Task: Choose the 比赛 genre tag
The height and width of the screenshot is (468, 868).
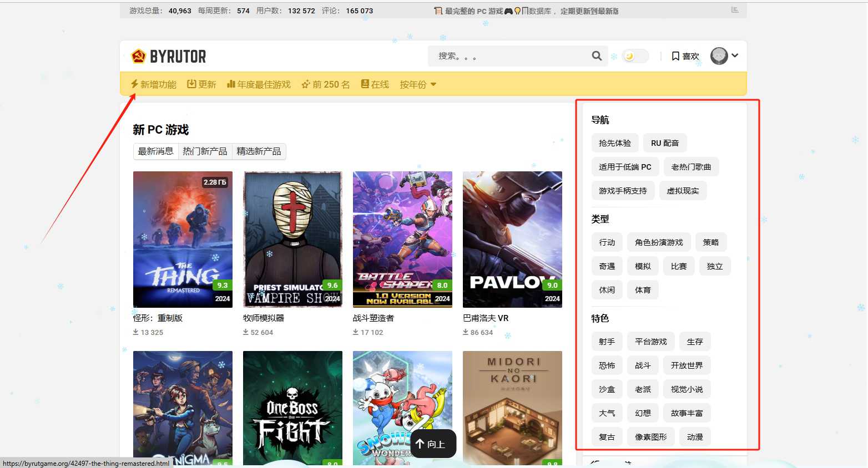Action: point(679,266)
